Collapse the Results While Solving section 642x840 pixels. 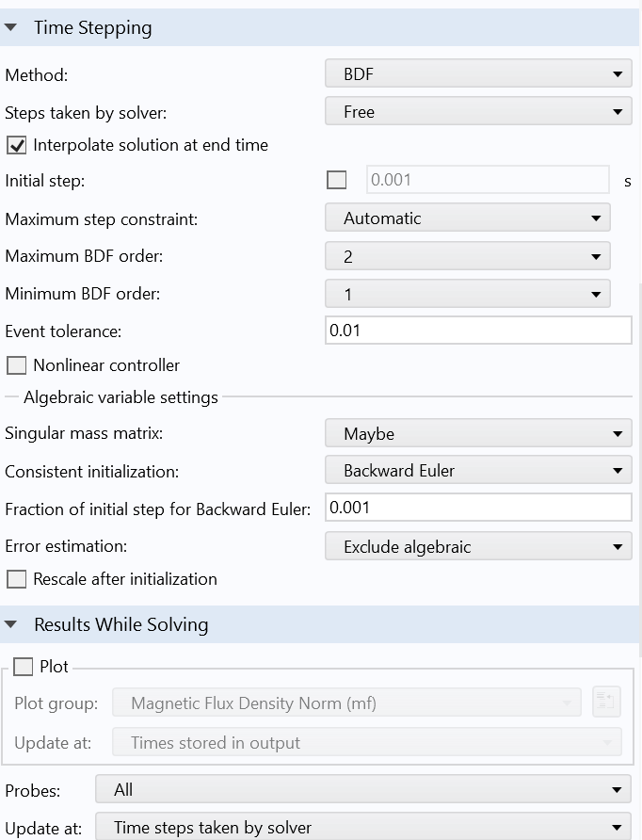(x=11, y=624)
